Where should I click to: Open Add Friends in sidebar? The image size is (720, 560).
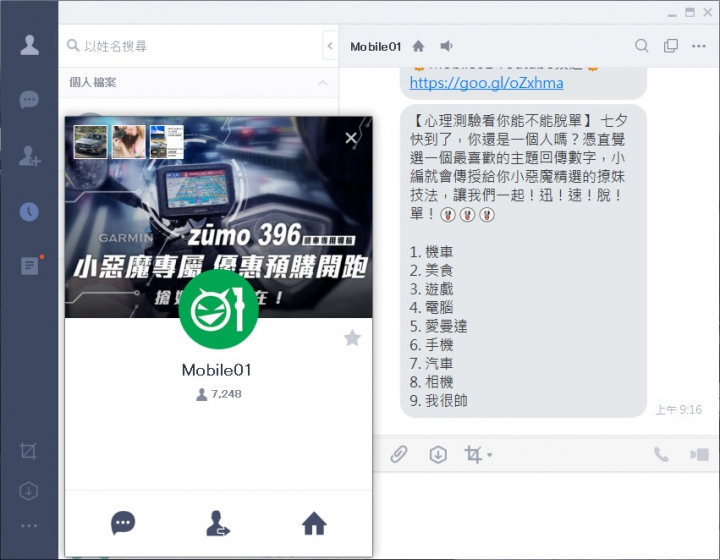tap(30, 156)
